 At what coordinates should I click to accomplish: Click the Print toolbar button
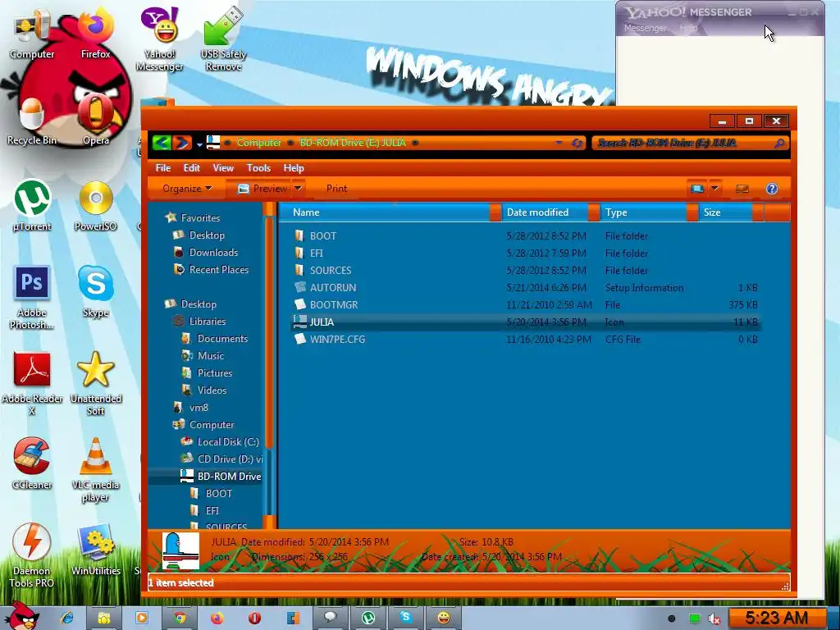click(336, 189)
